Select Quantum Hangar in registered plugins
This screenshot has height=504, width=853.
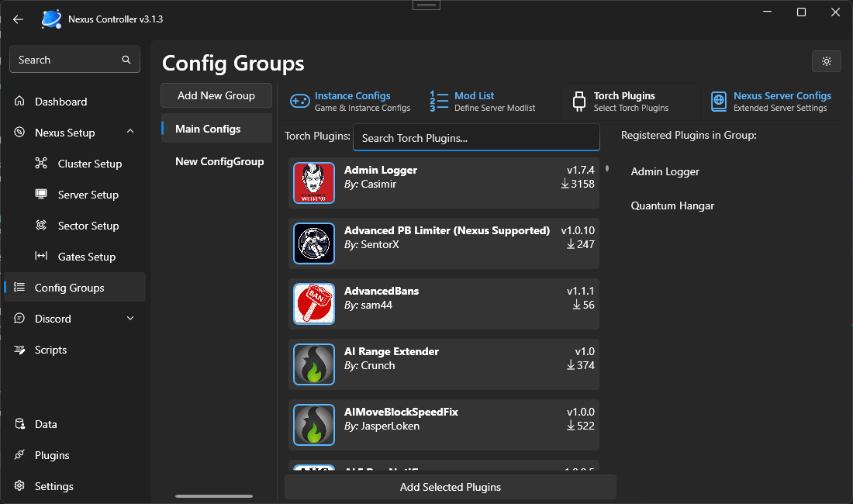672,205
